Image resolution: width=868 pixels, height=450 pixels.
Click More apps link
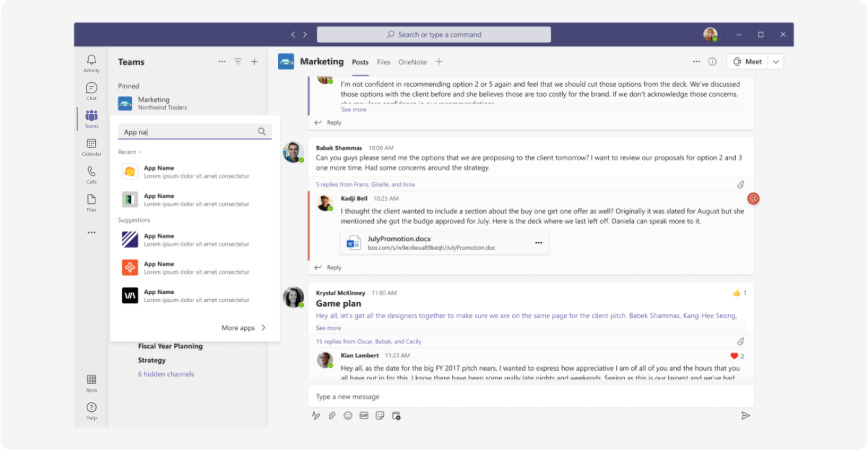[244, 328]
